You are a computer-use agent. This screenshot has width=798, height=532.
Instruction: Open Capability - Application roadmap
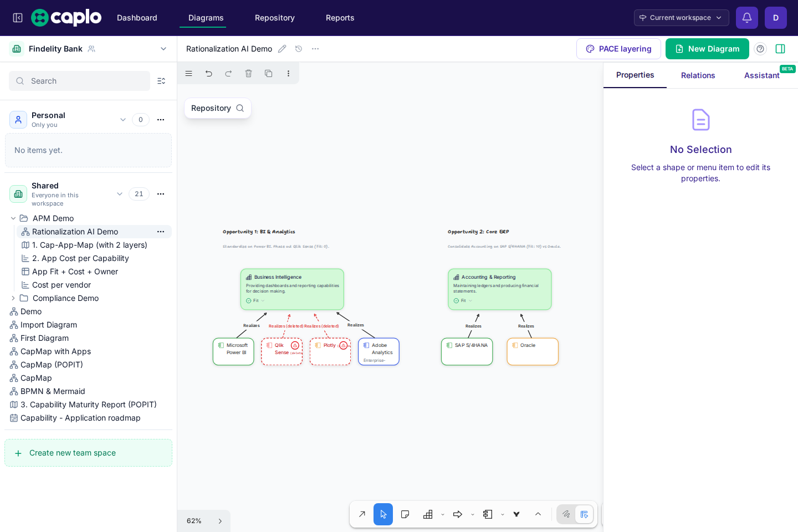click(80, 418)
